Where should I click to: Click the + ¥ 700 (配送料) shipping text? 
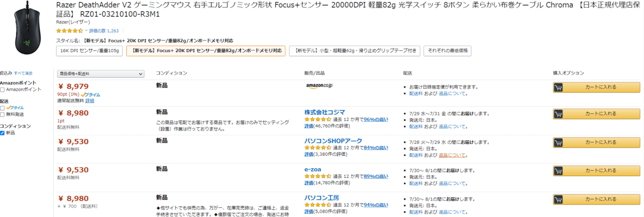tap(77, 206)
